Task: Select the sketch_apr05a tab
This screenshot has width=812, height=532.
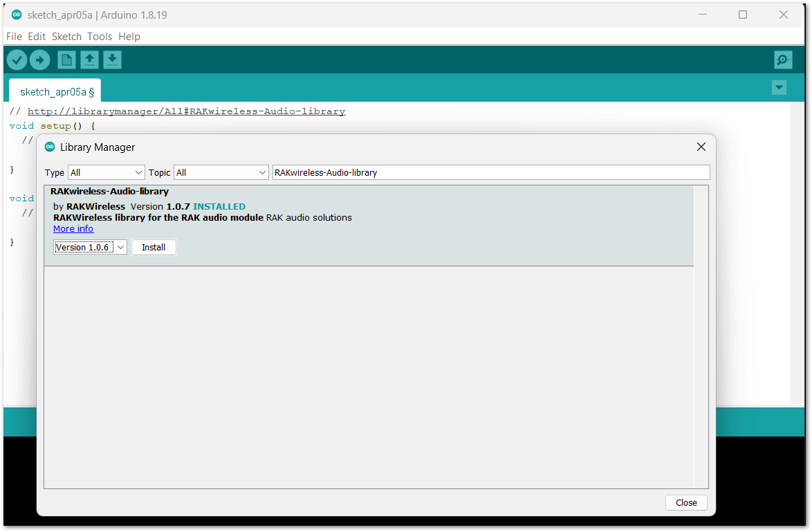Action: coord(55,91)
